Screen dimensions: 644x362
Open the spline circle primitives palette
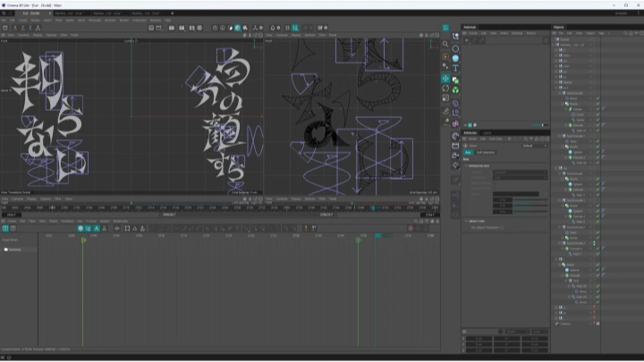[455, 48]
